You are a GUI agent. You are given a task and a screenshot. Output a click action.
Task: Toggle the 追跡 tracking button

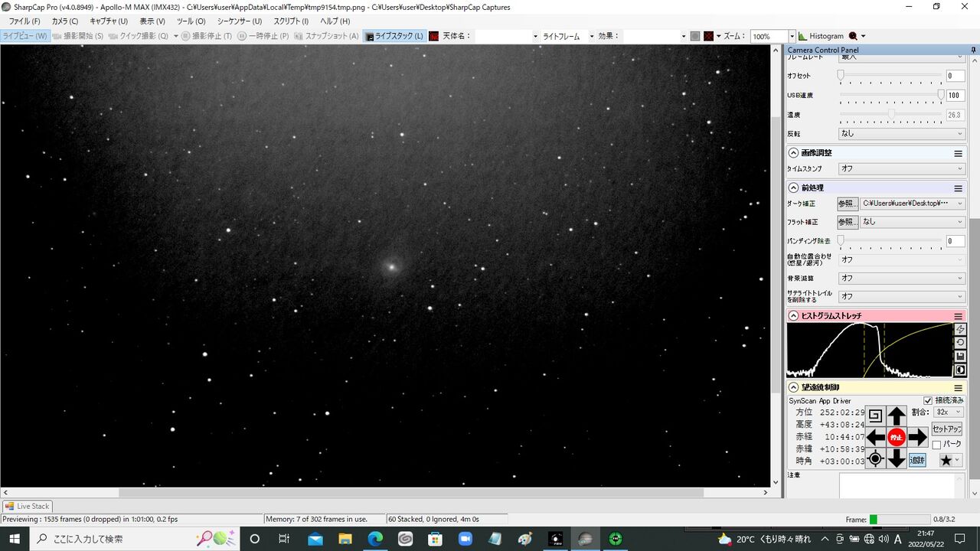click(917, 460)
